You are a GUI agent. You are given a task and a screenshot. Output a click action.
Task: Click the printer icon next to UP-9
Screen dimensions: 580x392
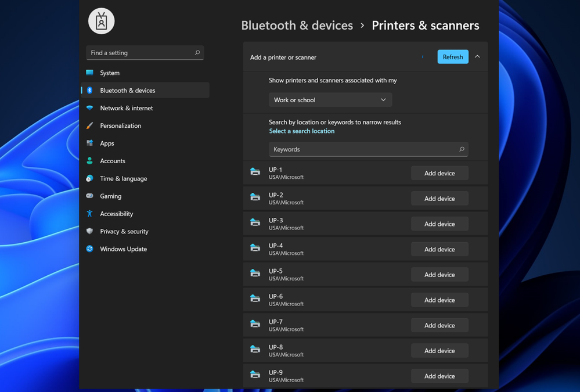(255, 374)
